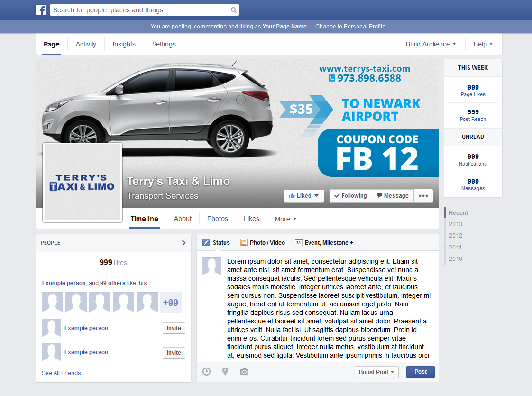The height and width of the screenshot is (396, 532).
Task: Open the Photos tab
Action: click(x=218, y=219)
